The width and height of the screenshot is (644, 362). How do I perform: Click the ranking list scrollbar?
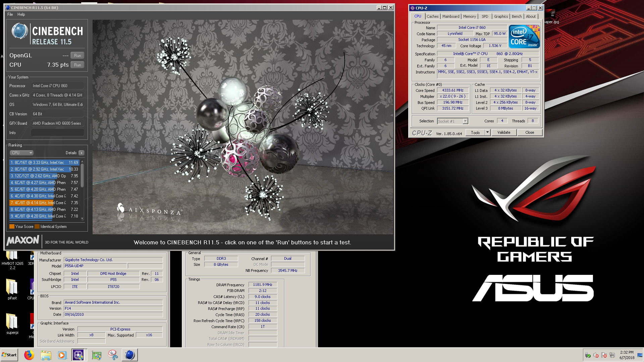click(x=82, y=176)
